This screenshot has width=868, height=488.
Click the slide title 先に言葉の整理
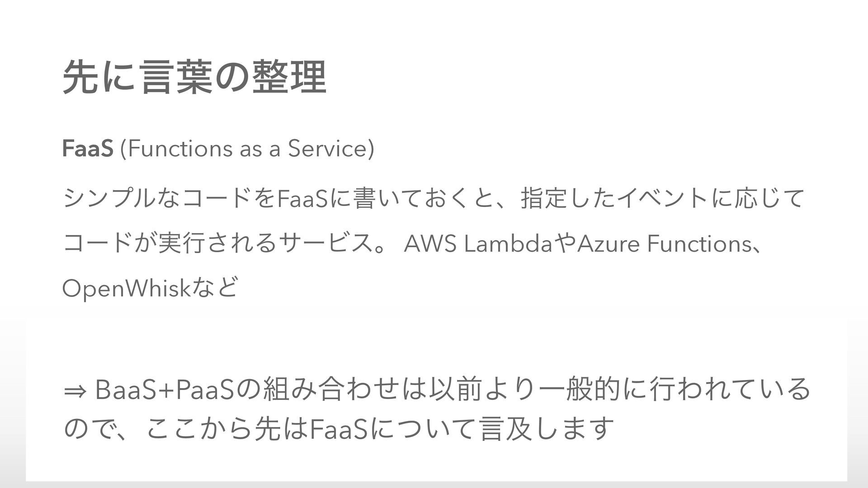coord(194,77)
